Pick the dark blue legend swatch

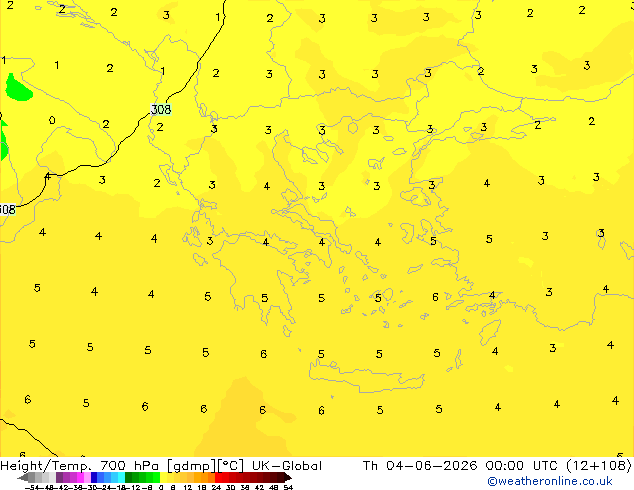[94, 477]
